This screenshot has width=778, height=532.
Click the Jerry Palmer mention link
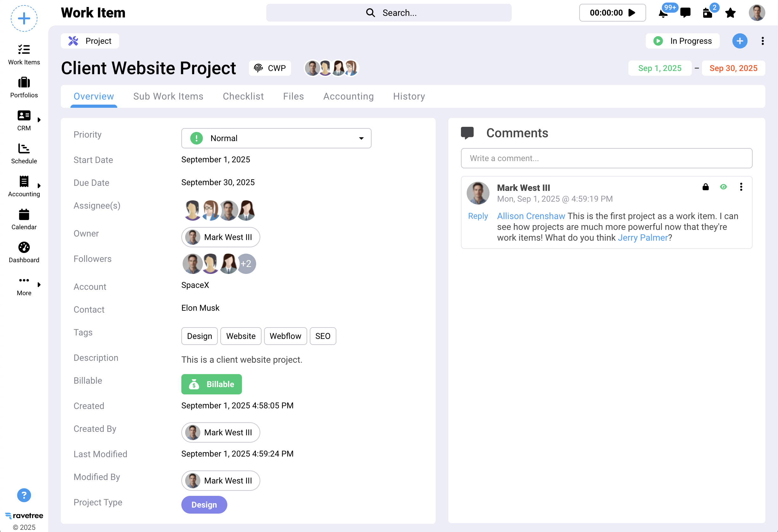(642, 238)
